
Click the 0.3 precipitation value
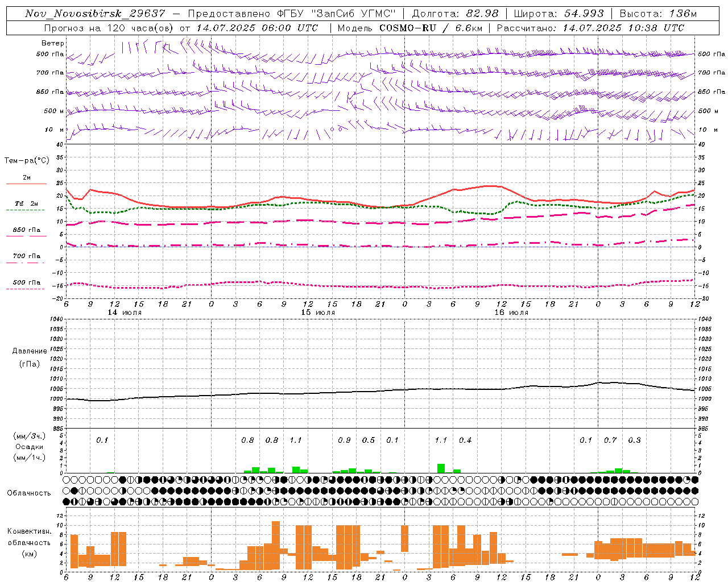(634, 440)
